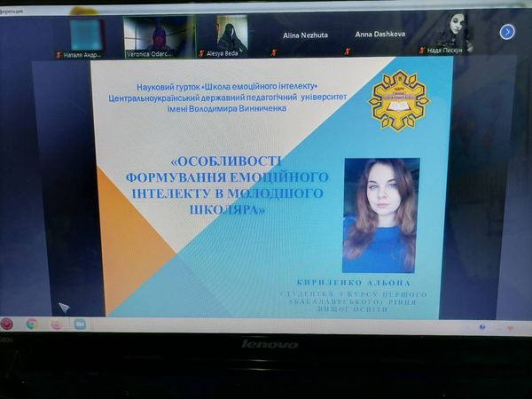Select Надя Піскун's video thumbnail
532x399 pixels.
[453, 32]
